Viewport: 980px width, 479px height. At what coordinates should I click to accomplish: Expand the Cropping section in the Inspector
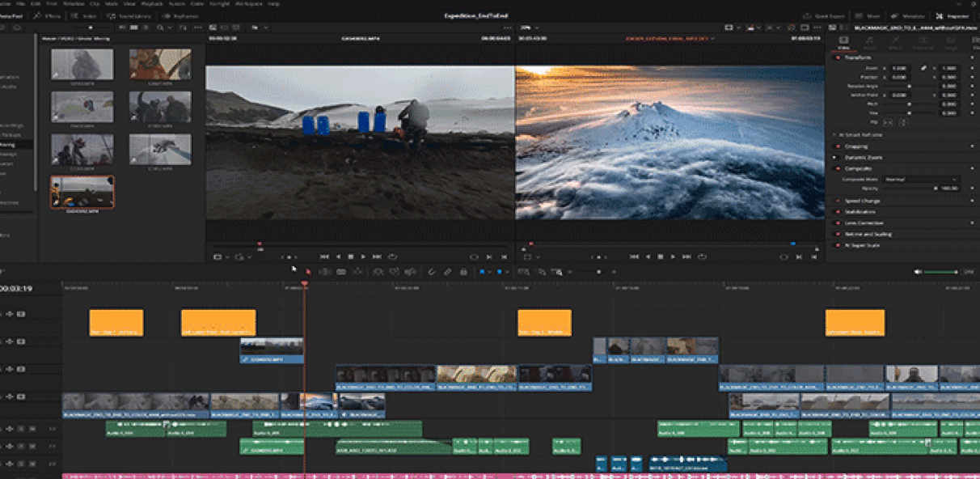[836, 146]
